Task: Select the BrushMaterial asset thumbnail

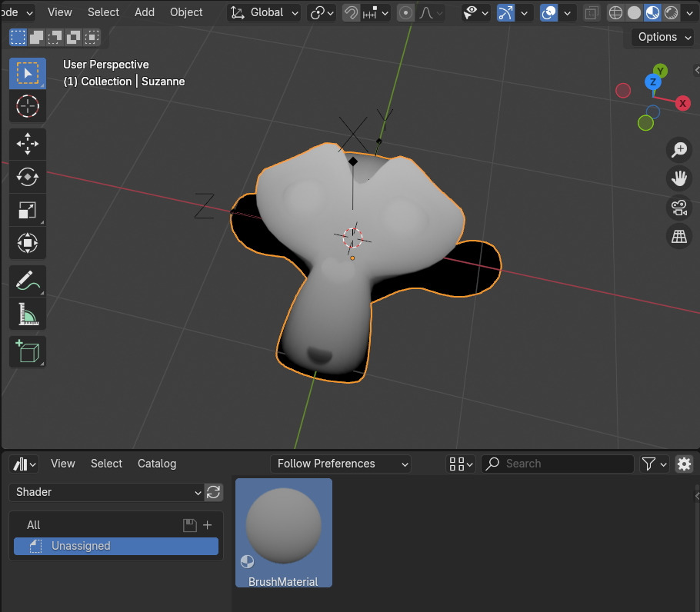Action: tap(284, 533)
